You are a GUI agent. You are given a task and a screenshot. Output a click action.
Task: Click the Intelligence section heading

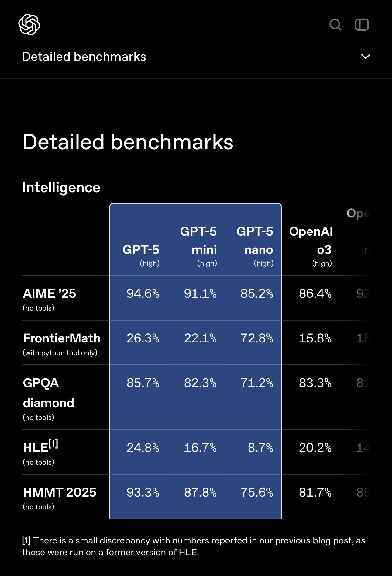[x=61, y=187]
